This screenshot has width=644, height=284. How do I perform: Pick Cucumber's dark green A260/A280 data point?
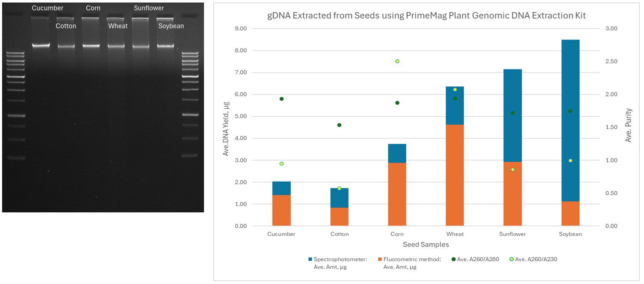point(282,99)
